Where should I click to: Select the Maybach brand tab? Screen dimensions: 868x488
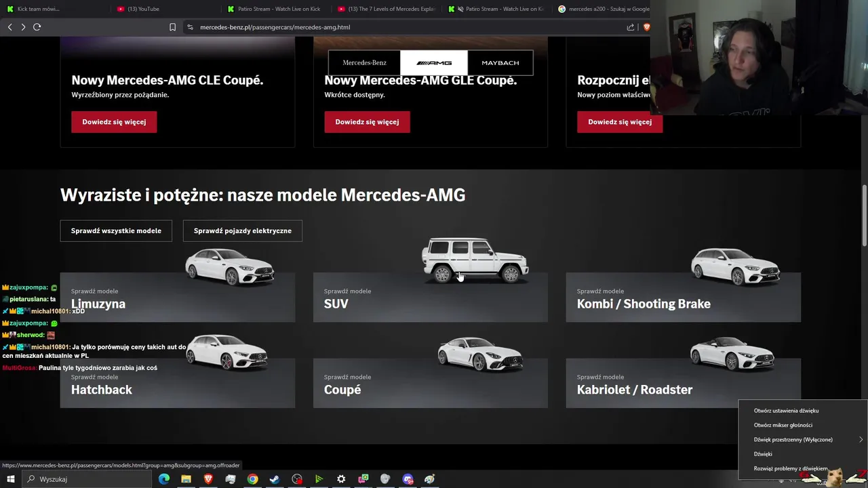pyautogui.click(x=500, y=63)
